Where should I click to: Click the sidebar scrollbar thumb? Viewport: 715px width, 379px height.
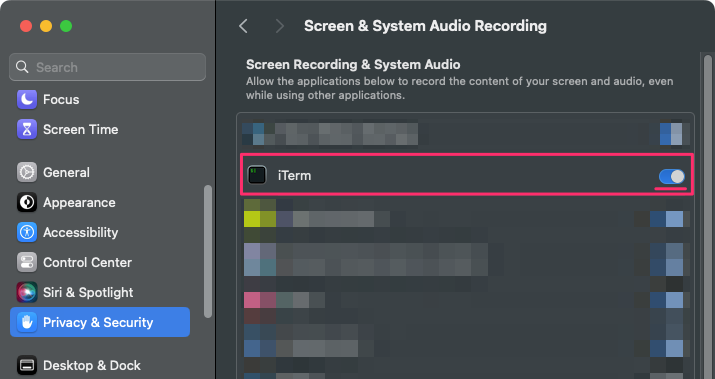(208, 251)
